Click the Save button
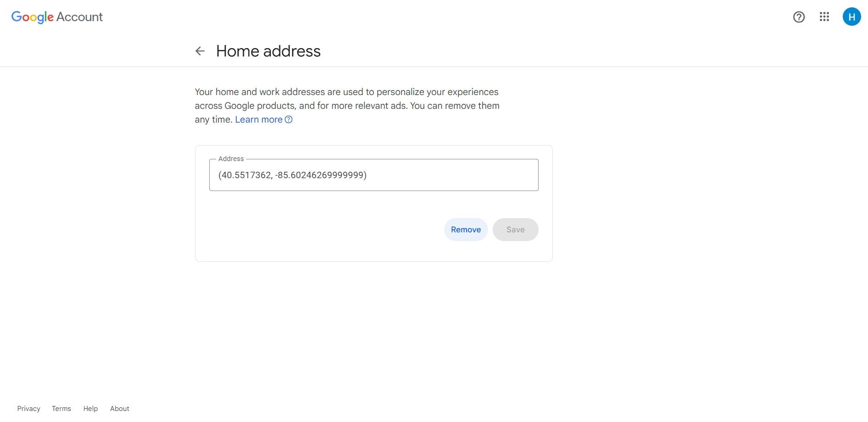This screenshot has width=868, height=422. tap(515, 229)
